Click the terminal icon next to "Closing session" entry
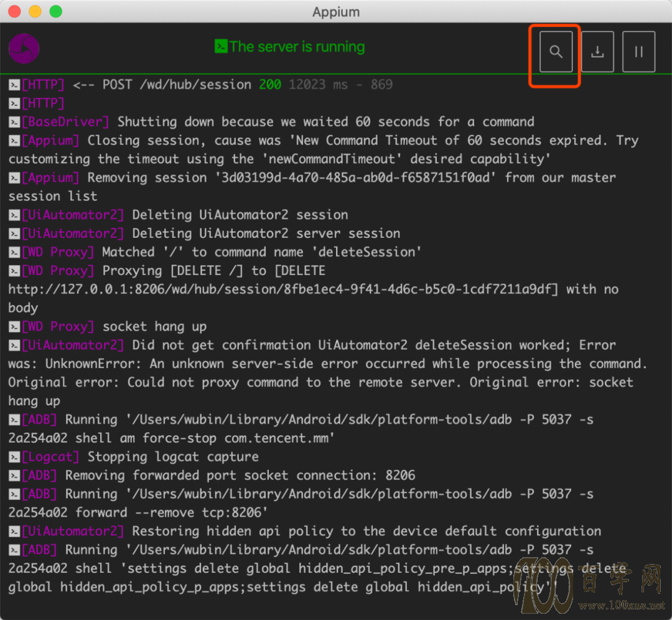The height and width of the screenshot is (620, 672). (14, 141)
